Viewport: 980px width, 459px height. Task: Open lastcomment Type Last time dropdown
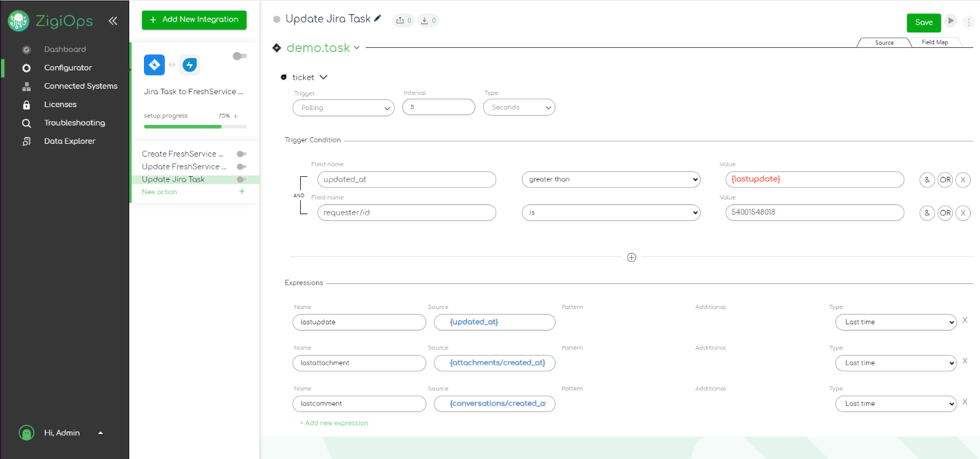pyautogui.click(x=896, y=404)
